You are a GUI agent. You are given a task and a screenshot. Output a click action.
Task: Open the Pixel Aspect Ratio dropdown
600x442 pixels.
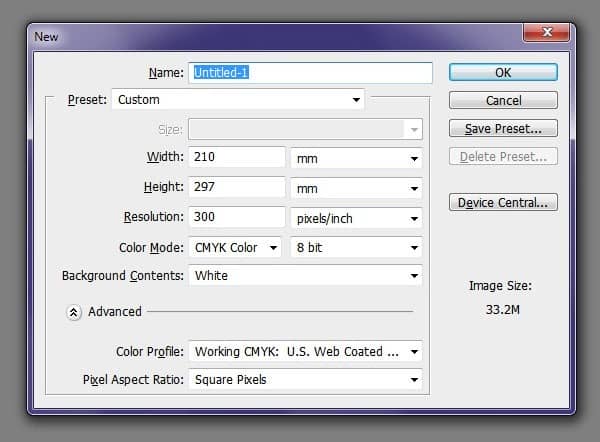pyautogui.click(x=305, y=380)
